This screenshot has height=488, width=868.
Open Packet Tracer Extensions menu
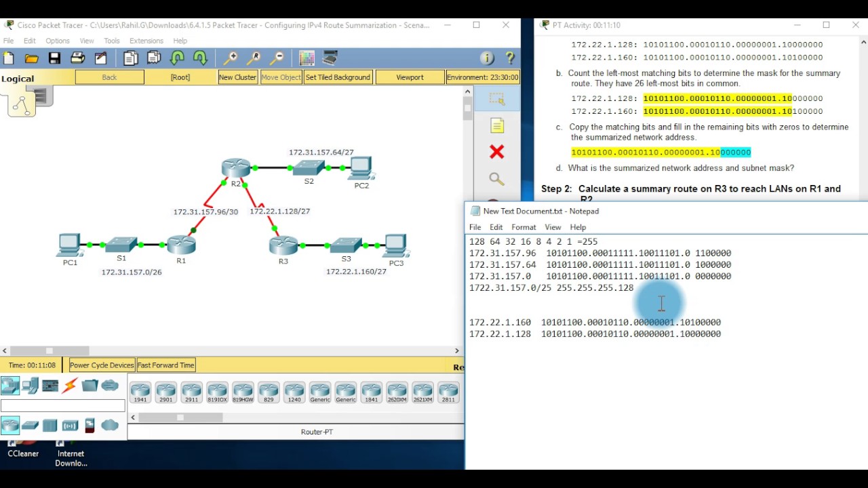point(146,41)
